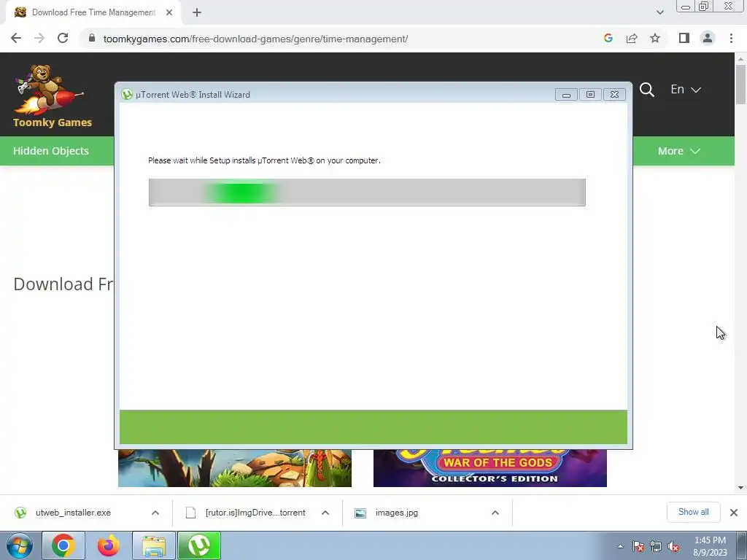Show all downloads
The height and width of the screenshot is (560, 747).
(693, 512)
